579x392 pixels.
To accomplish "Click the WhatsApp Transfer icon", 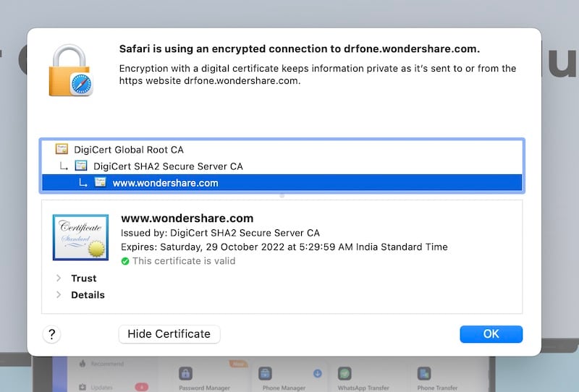I will click(x=345, y=374).
